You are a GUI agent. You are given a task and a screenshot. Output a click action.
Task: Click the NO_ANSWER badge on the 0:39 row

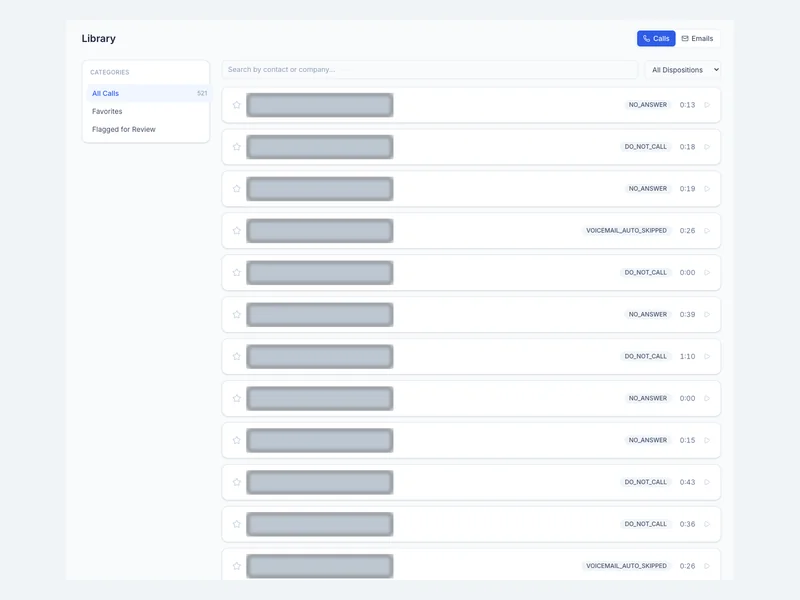pyautogui.click(x=647, y=314)
